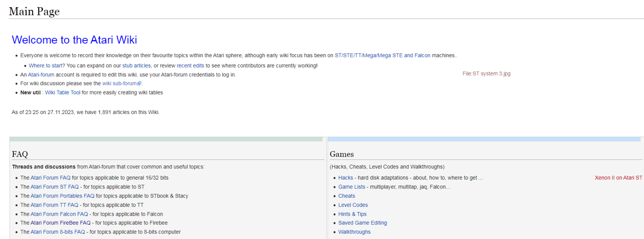Open Atari Forum FAQ for 16/32 bits
This screenshot has height=239, width=644.
pos(50,178)
